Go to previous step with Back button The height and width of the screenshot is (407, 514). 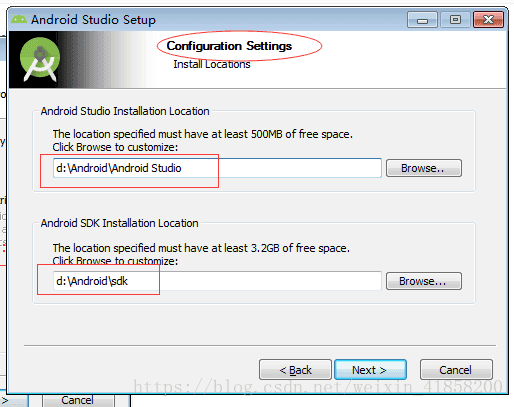(x=295, y=370)
